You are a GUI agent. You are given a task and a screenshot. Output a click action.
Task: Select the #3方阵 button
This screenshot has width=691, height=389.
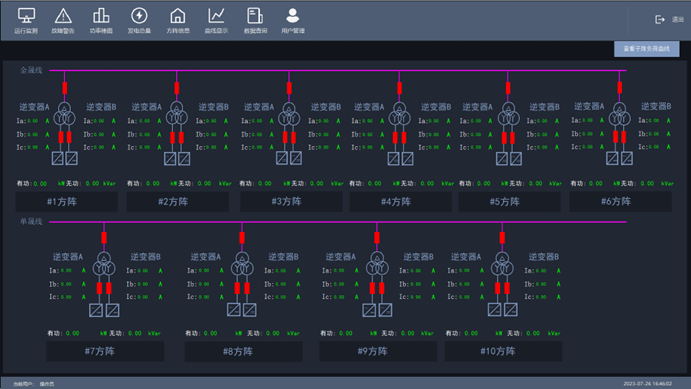[x=291, y=202]
